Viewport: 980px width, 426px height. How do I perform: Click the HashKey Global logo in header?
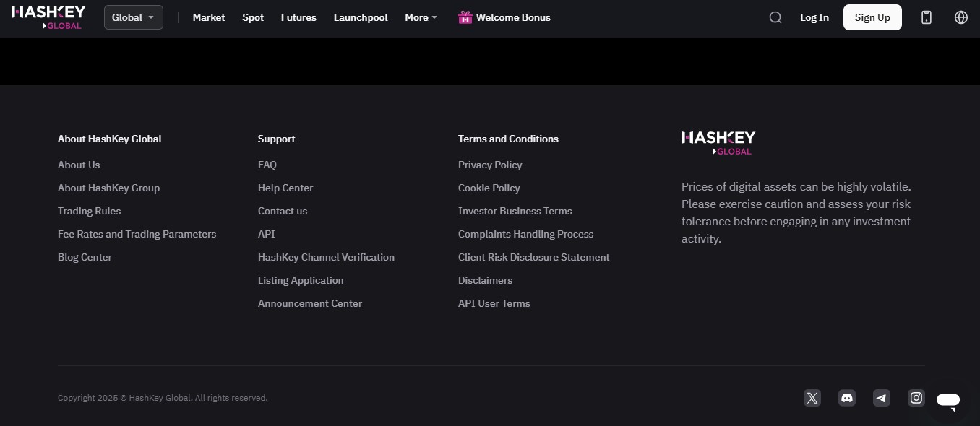48,17
